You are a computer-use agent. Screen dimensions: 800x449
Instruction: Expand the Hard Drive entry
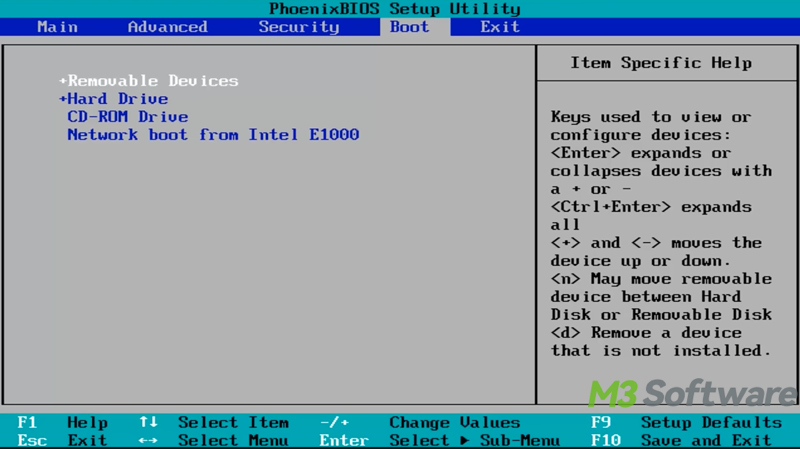116,99
